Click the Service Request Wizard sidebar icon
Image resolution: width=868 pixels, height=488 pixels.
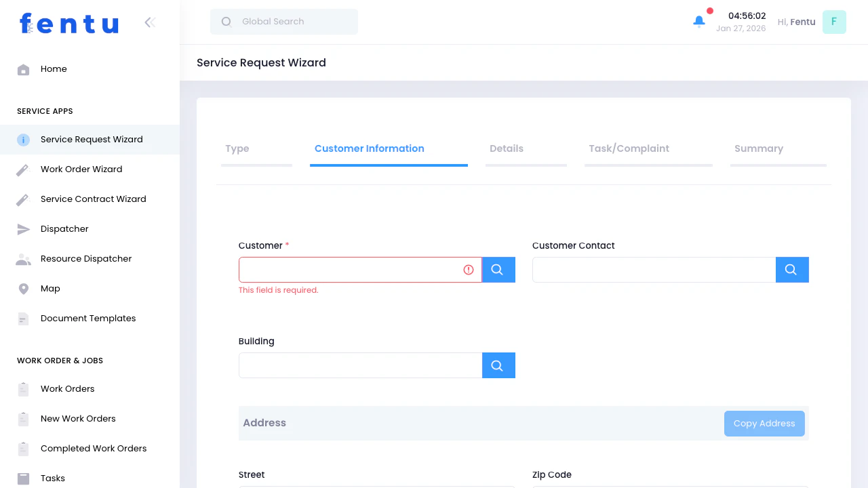point(23,139)
